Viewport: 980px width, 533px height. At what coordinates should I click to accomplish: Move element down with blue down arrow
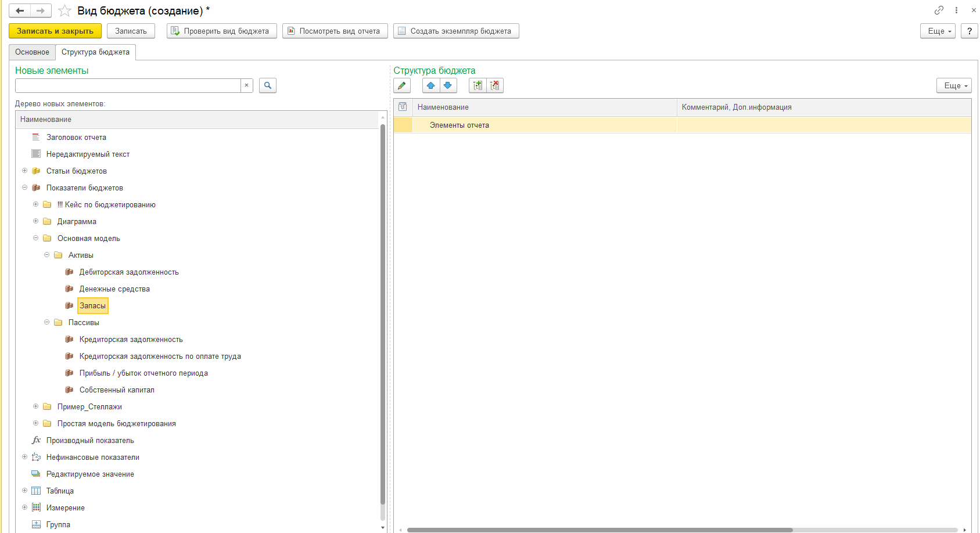coord(448,86)
